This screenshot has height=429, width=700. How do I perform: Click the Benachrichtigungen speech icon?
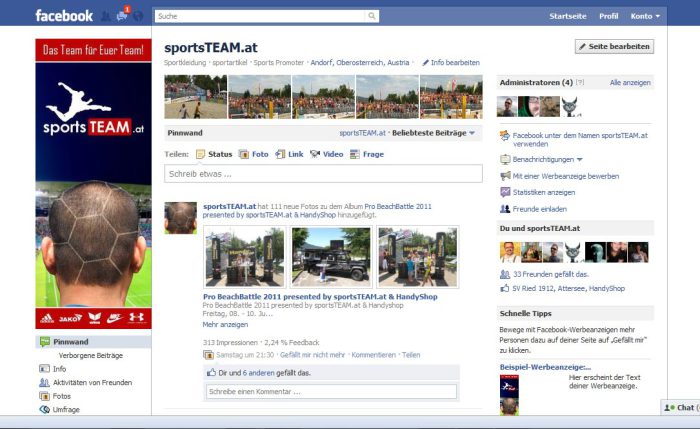click(x=505, y=159)
